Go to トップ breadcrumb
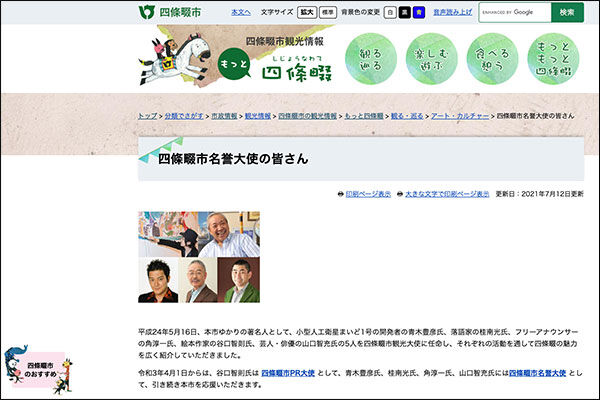 pos(148,116)
